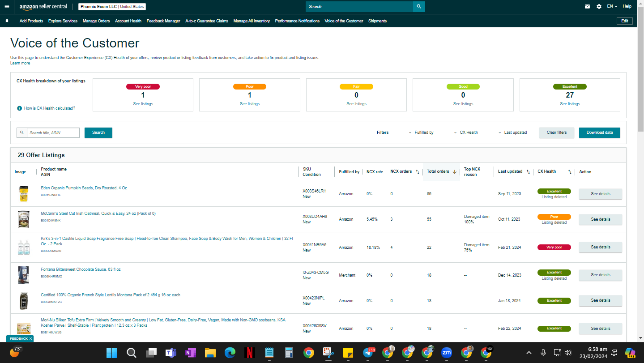The height and width of the screenshot is (363, 644).
Task: Open the Phoenix Ecom LLC account switcher
Action: (x=112, y=7)
